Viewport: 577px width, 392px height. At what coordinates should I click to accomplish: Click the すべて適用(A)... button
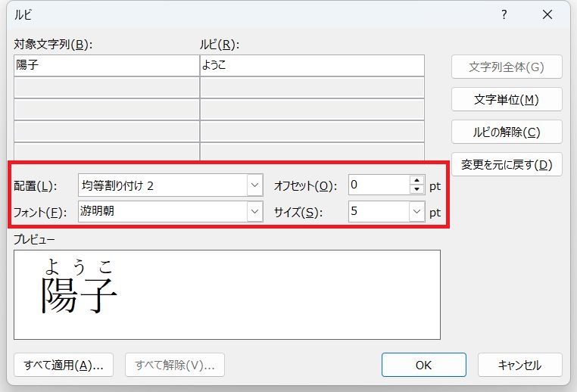[64, 365]
